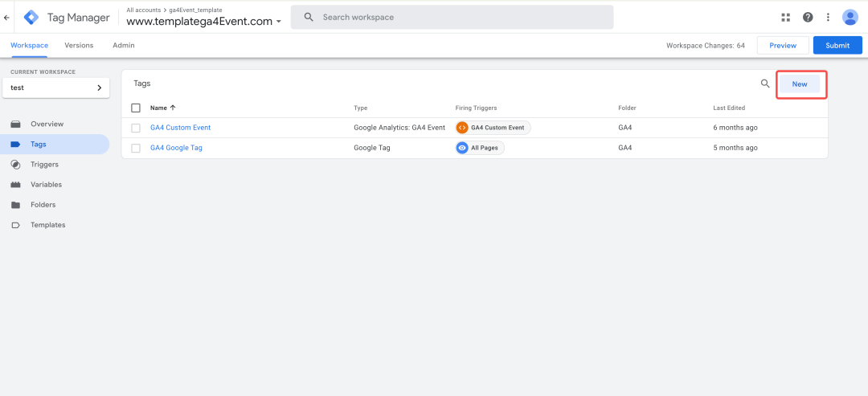Image resolution: width=868 pixels, height=396 pixels.
Task: Click the Folders sidebar icon
Action: 15,205
